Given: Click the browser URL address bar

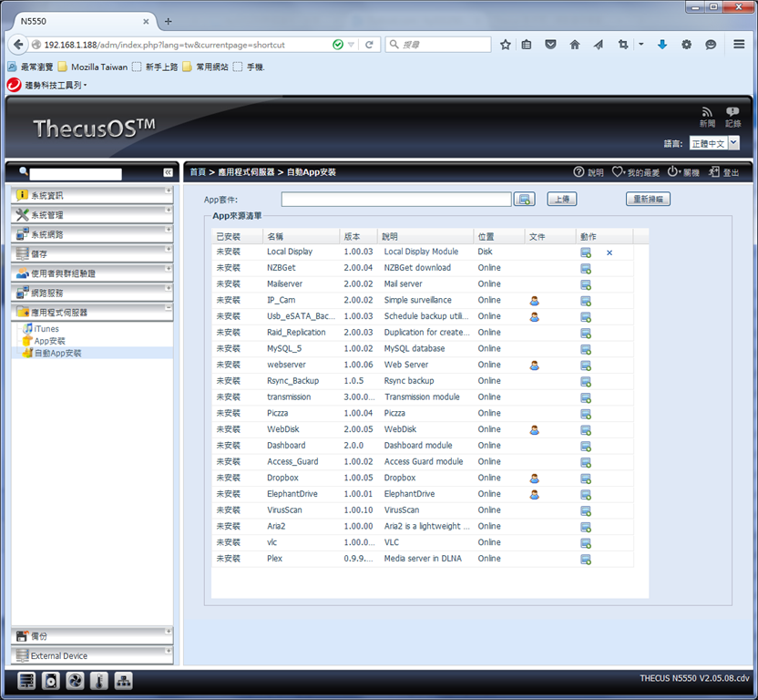Looking at the screenshot, I should [x=181, y=45].
